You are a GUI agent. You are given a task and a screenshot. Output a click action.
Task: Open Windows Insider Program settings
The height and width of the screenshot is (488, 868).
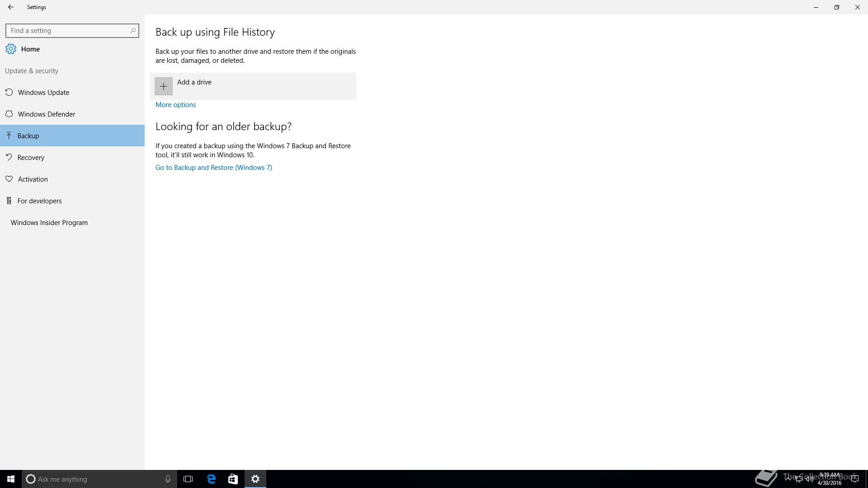[x=72, y=222]
